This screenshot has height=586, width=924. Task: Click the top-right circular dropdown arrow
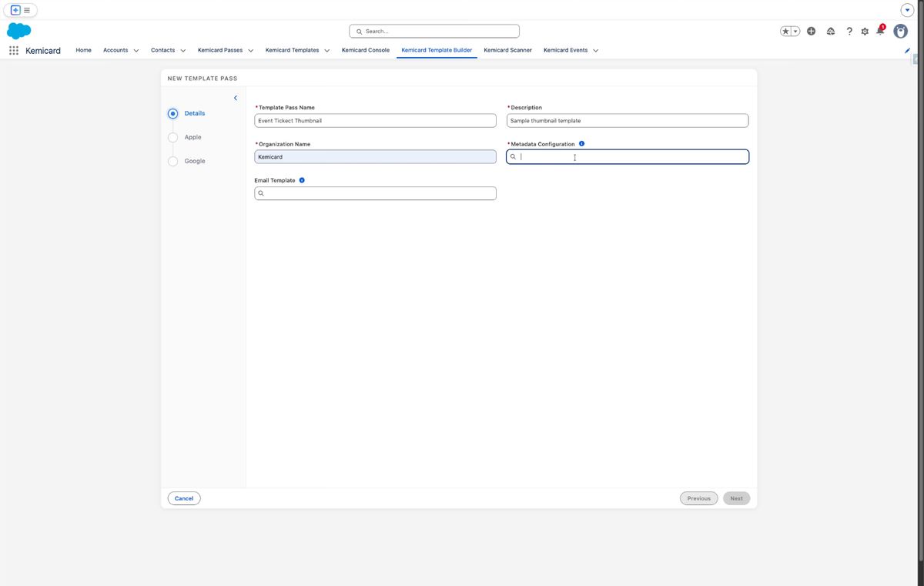907,10
